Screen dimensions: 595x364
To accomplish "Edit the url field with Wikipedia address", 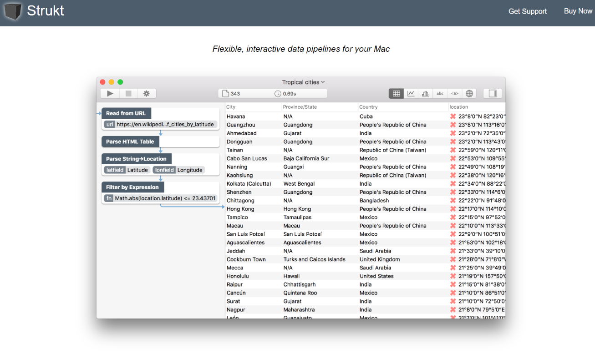I will (x=160, y=124).
